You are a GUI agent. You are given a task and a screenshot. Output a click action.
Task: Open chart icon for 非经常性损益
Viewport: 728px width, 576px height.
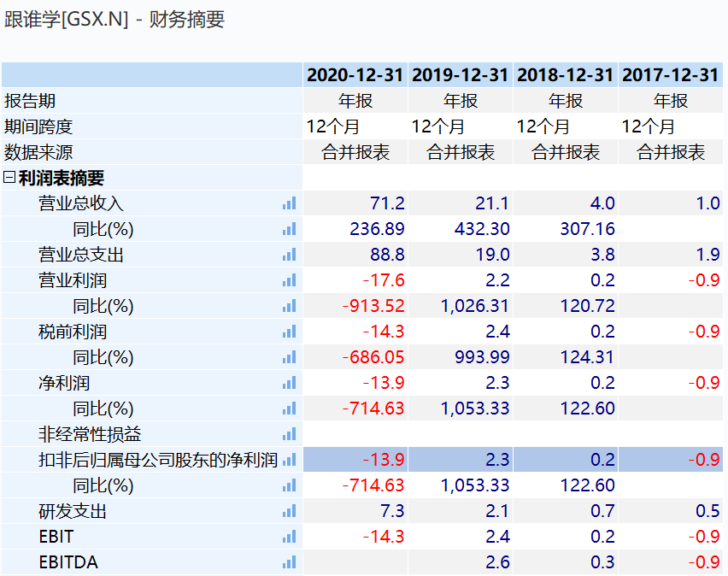coord(289,434)
